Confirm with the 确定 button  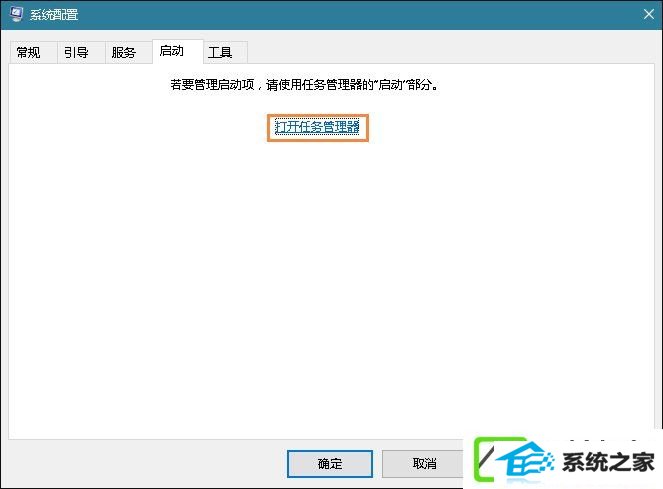tap(330, 464)
